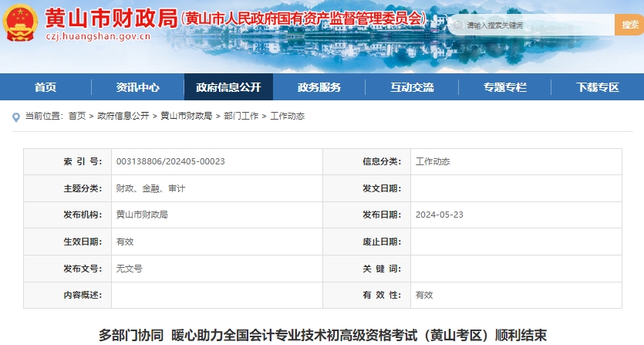Click the national emblem logo
Screen dimensions: 644x345
[x=22, y=25]
